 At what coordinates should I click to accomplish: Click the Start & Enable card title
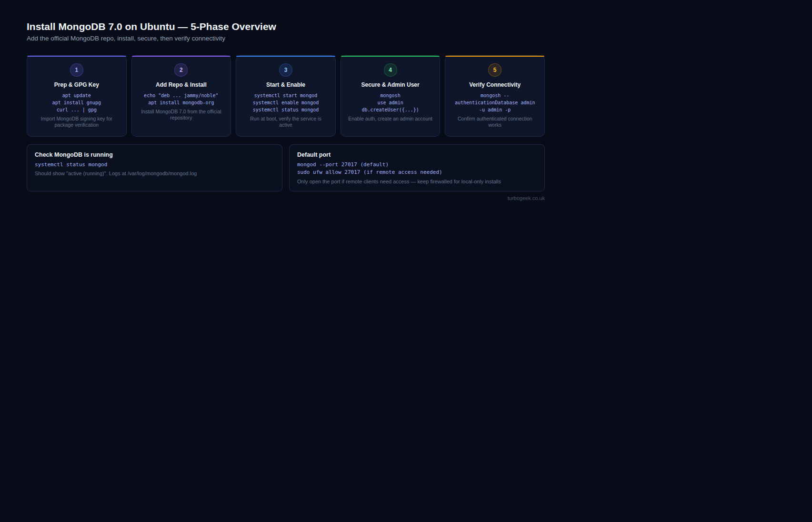pos(286,85)
